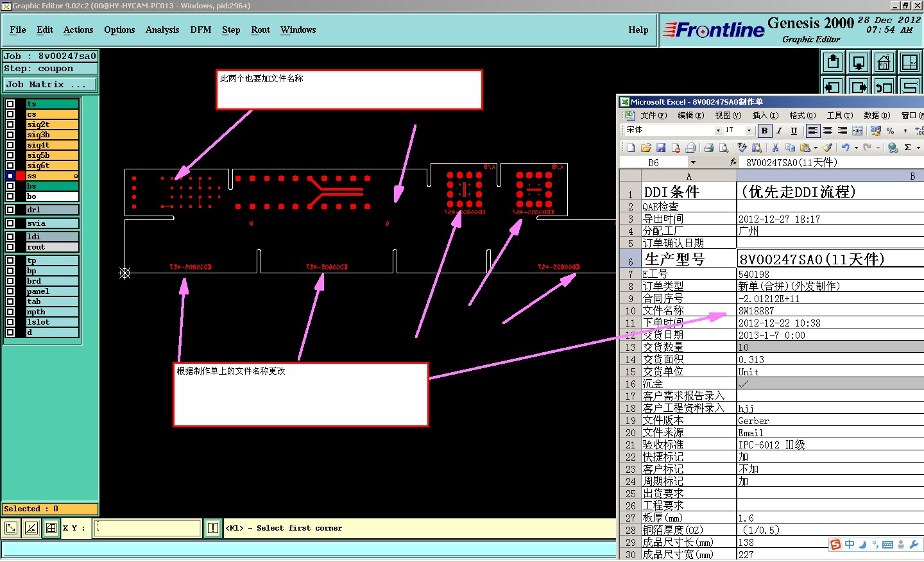This screenshot has height=562, width=924.
Task: Select layer mpth name
Action: coord(52,312)
